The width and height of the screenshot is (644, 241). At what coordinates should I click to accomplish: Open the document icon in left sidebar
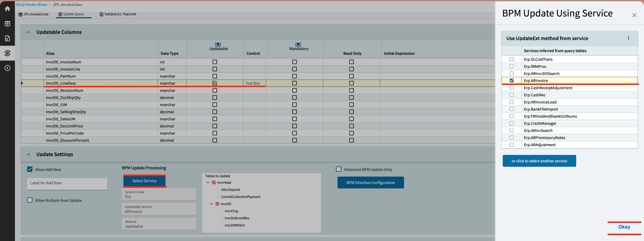point(7,38)
